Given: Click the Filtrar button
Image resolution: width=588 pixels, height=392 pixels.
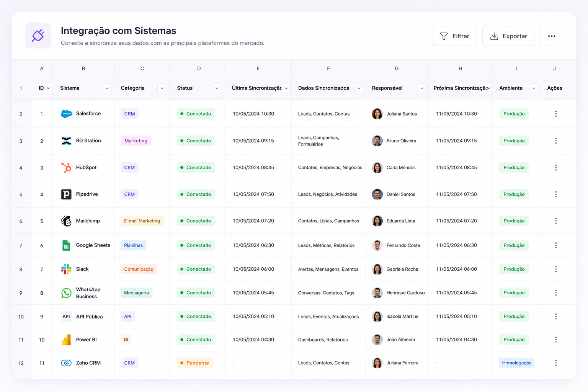Looking at the screenshot, I should coord(454,36).
